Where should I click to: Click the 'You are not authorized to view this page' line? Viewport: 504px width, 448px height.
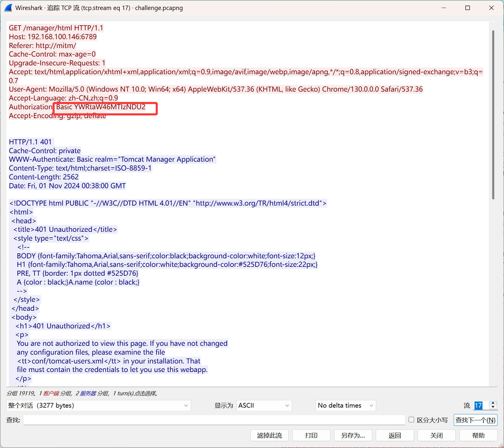[x=122, y=343]
